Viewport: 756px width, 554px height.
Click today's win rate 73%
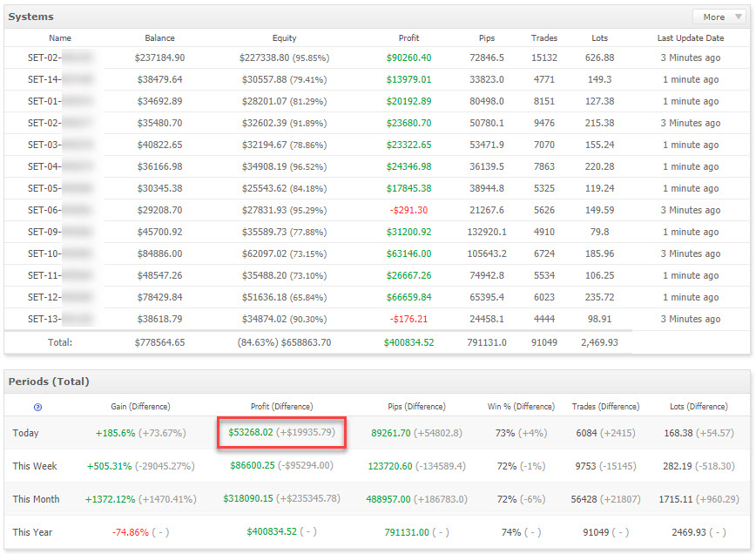click(x=505, y=433)
